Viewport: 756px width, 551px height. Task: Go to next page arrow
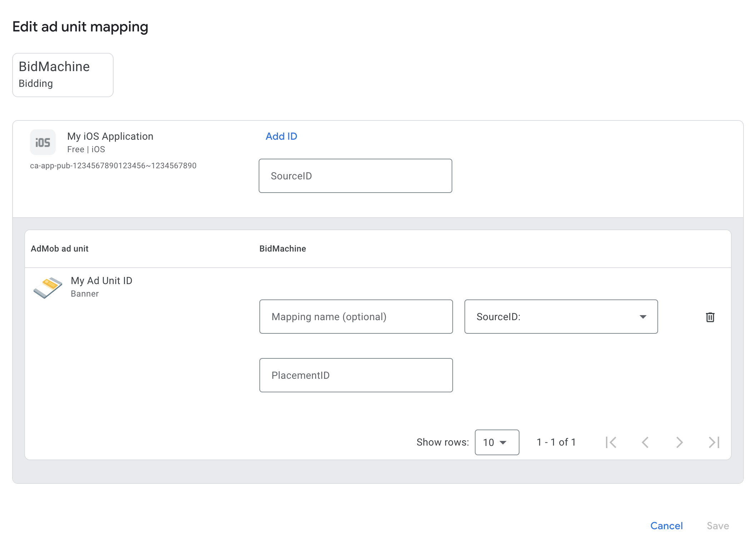click(x=679, y=442)
